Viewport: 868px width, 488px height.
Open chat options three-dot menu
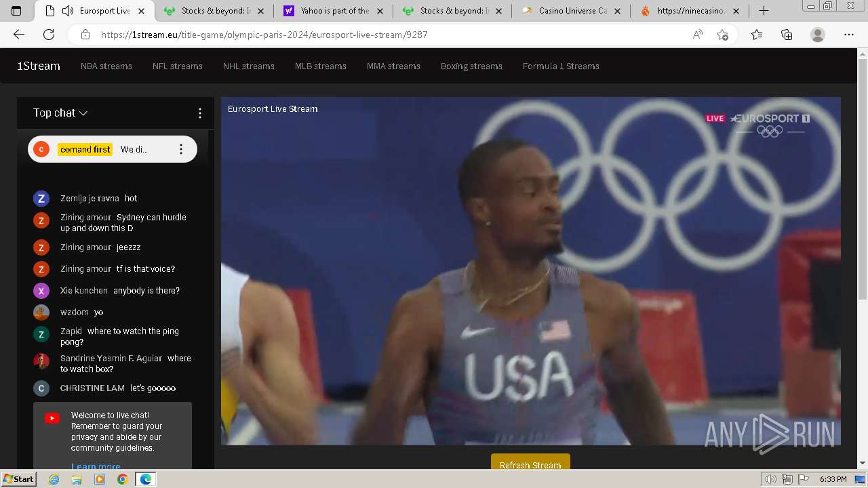coord(199,113)
